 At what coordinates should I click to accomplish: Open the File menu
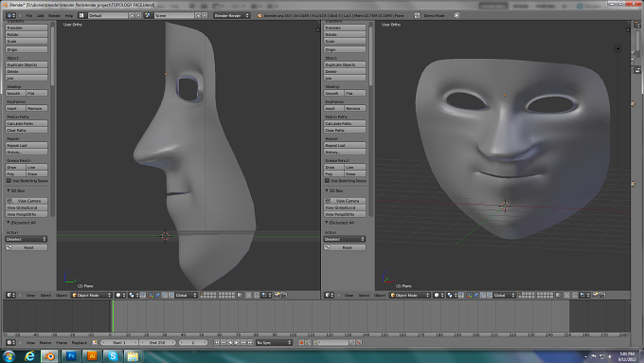29,15
